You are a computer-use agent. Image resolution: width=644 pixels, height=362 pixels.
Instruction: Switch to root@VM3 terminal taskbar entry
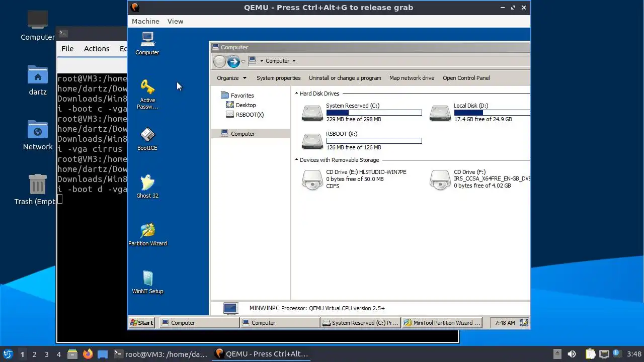pyautogui.click(x=160, y=354)
